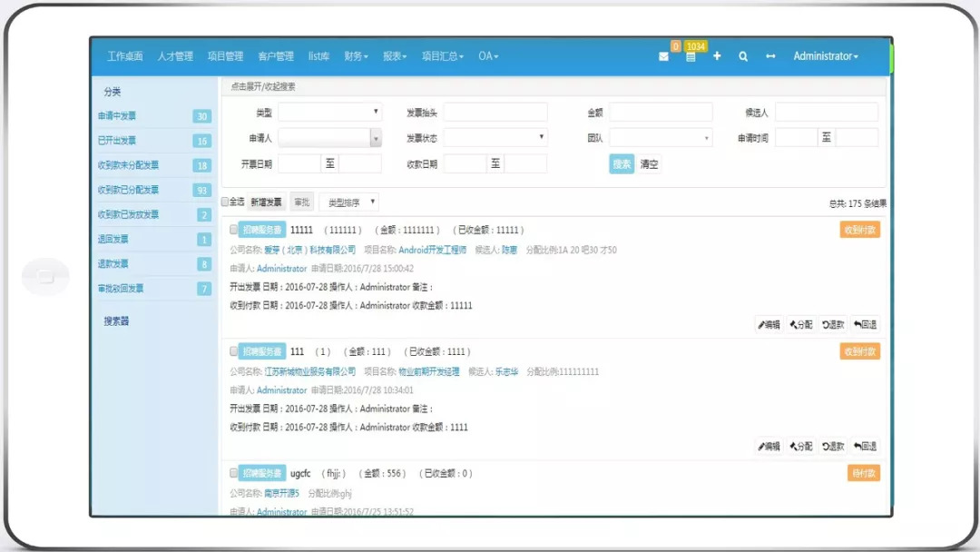Open the 财务 menu in navbar
Viewport: 980px width, 552px height.
pos(356,56)
